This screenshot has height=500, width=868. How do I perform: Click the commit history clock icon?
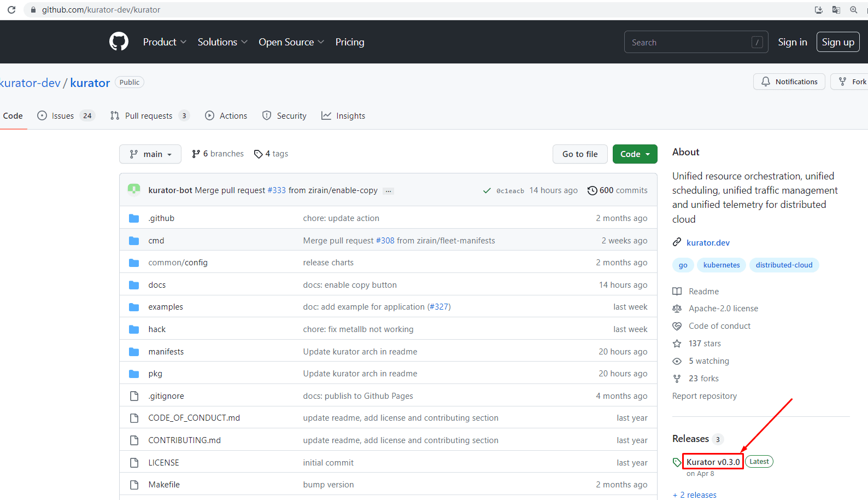point(592,190)
